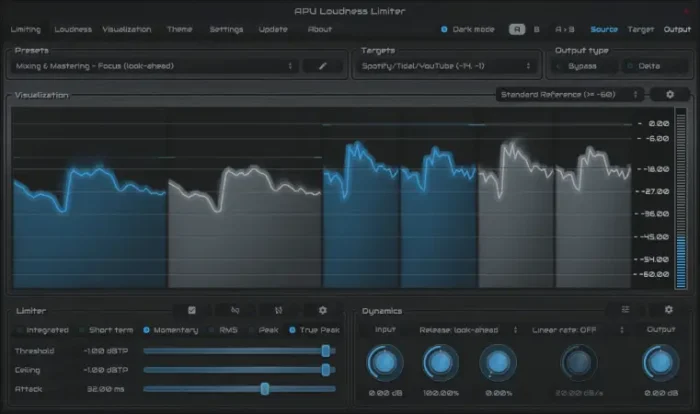Screen dimensions: 700x414
Task: Select True Peak detection mode
Action: tap(293, 330)
